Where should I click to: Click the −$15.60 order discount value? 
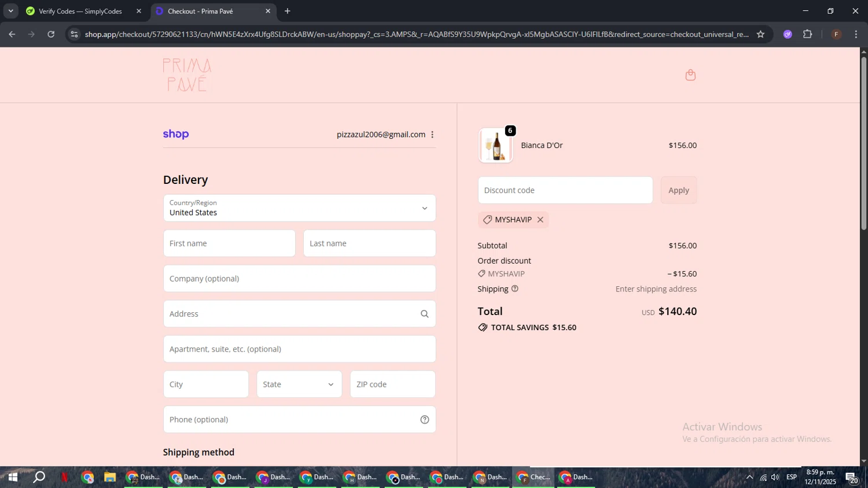pyautogui.click(x=682, y=274)
